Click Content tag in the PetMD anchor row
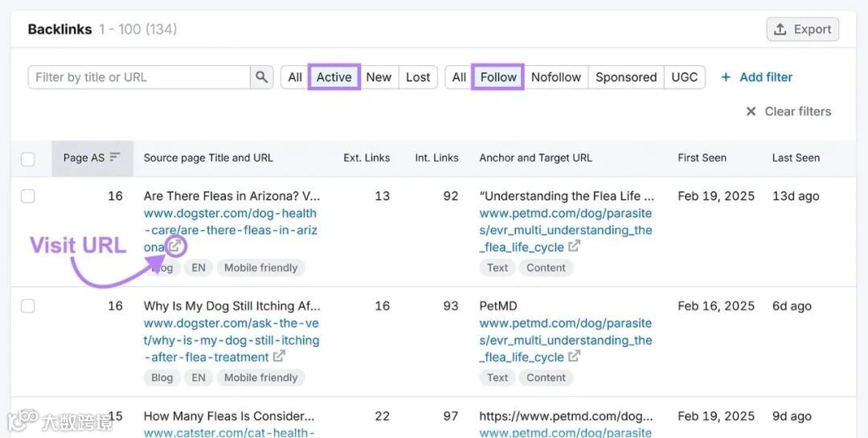 546,378
